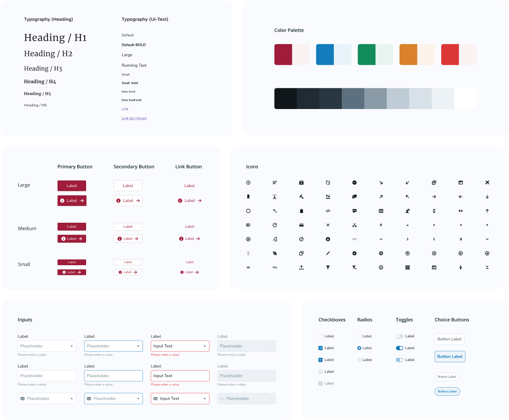509x420 pixels.
Task: Click the terminal window icon
Action: tap(434, 268)
